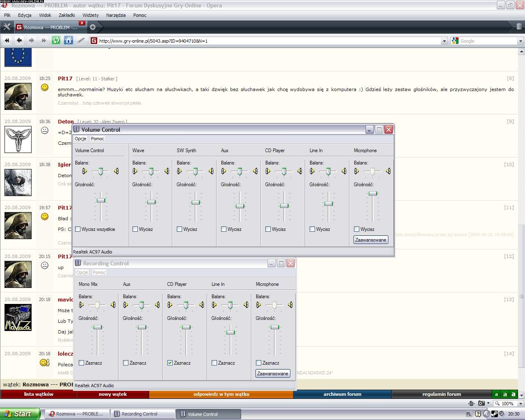Click the rewind arrow in navigation toolbar
The height and width of the screenshot is (420, 525).
(x=7, y=40)
